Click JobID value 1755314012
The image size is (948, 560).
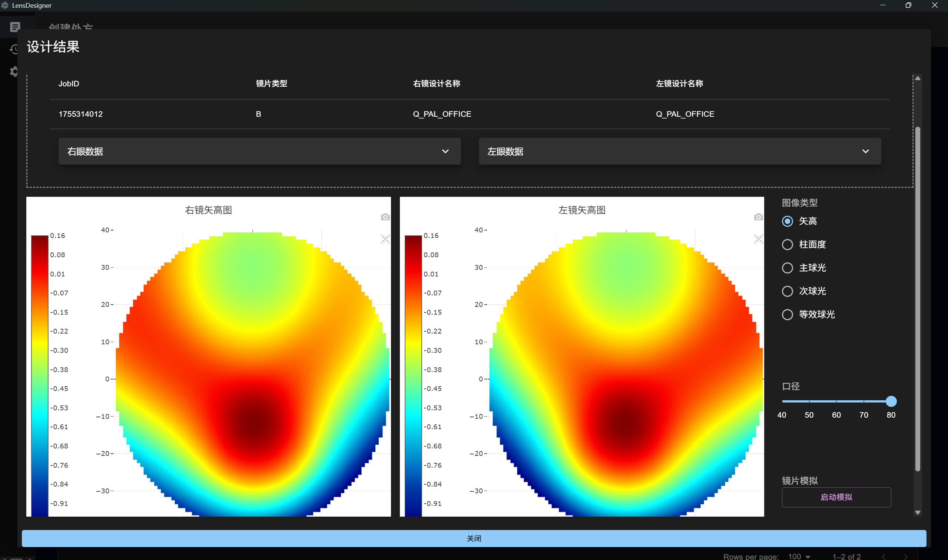pos(80,114)
